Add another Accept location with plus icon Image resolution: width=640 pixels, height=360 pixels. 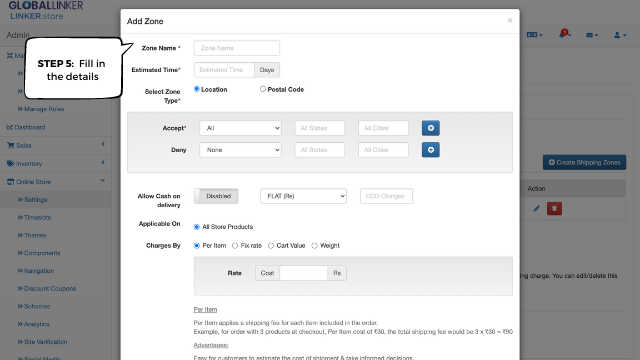431,128
